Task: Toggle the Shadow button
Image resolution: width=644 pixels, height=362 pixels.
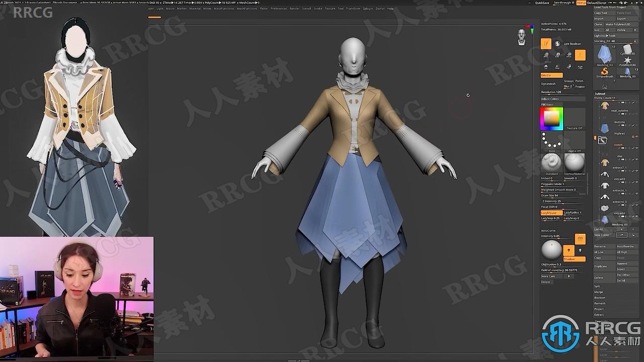Action: [x=574, y=259]
